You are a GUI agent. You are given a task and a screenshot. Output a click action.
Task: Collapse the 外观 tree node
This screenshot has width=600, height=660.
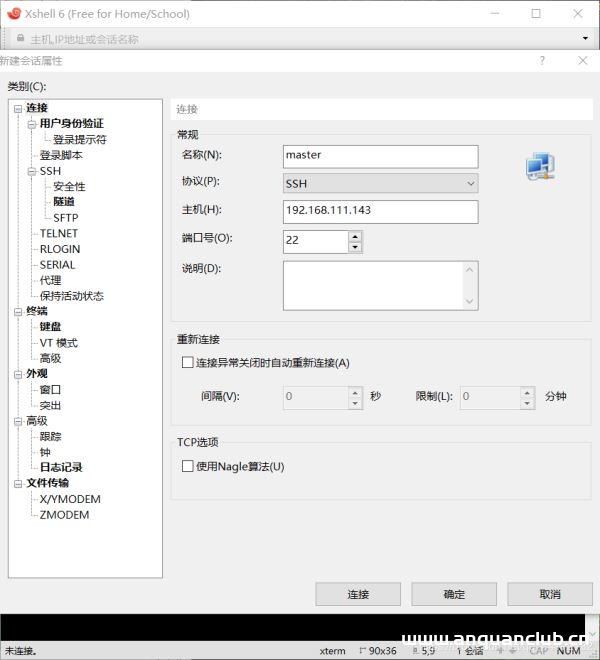tap(18, 374)
